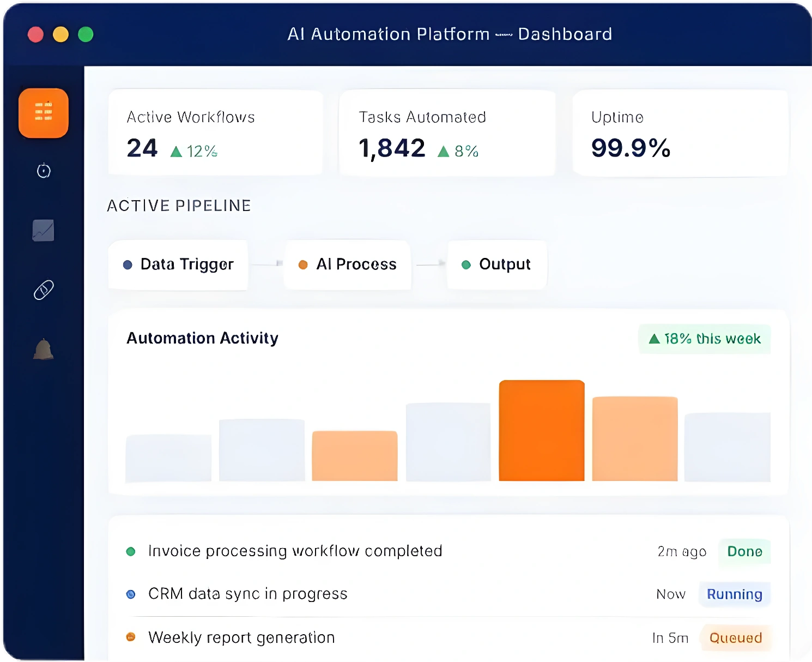Select the Output pipeline step
The height and width of the screenshot is (662, 812).
coord(496,264)
